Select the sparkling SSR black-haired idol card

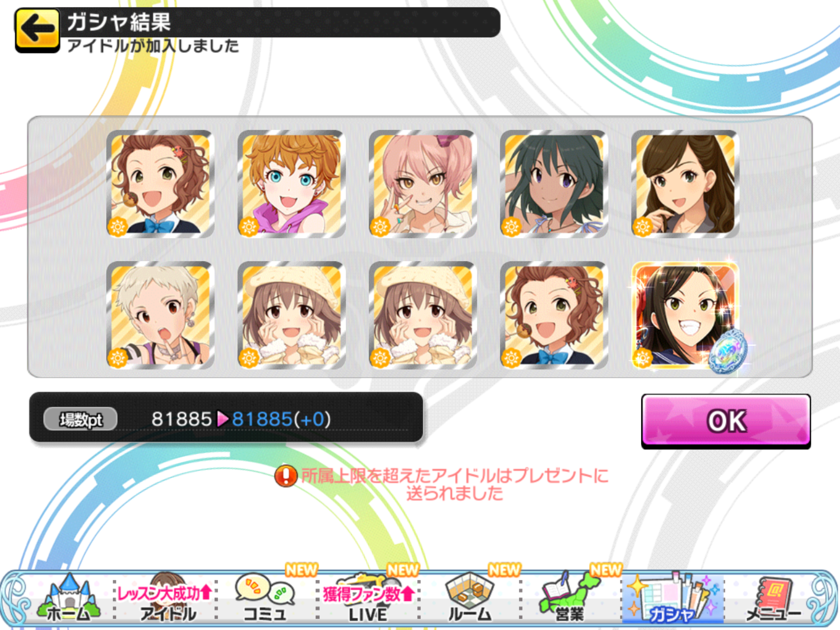click(685, 315)
